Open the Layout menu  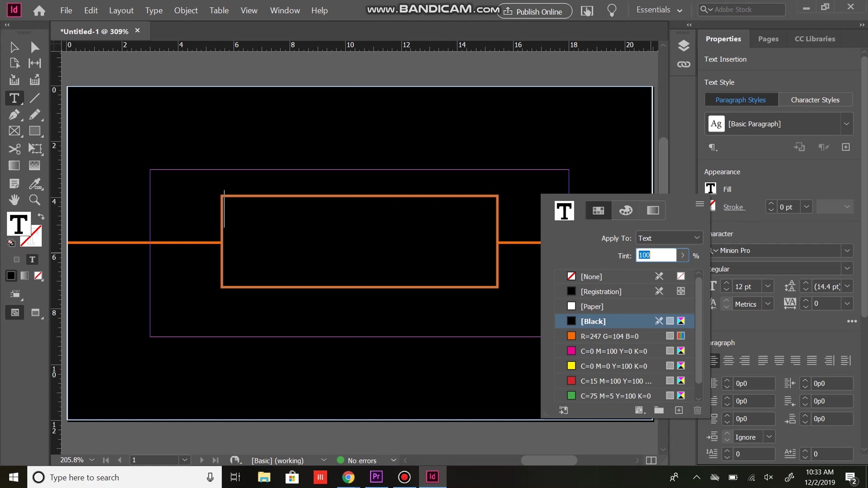(121, 10)
